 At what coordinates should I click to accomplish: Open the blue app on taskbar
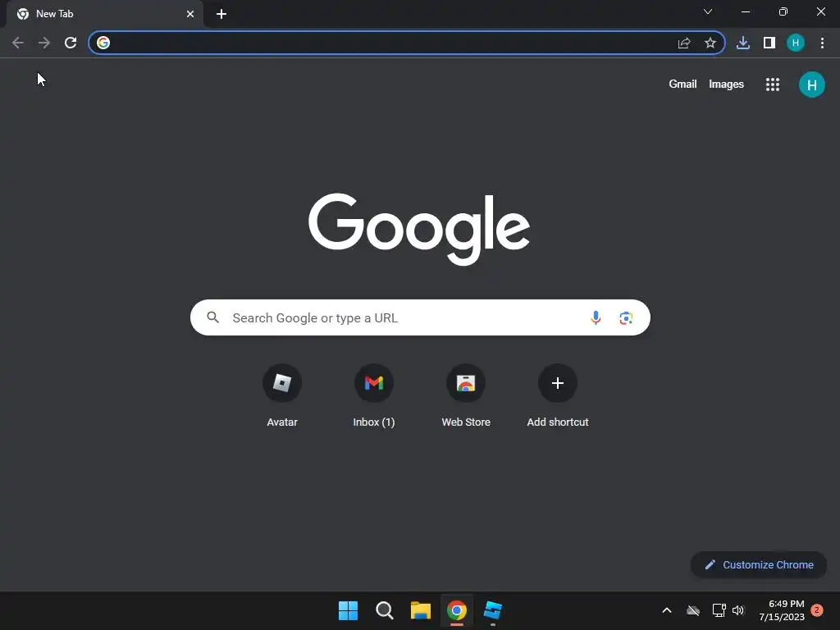click(x=493, y=610)
